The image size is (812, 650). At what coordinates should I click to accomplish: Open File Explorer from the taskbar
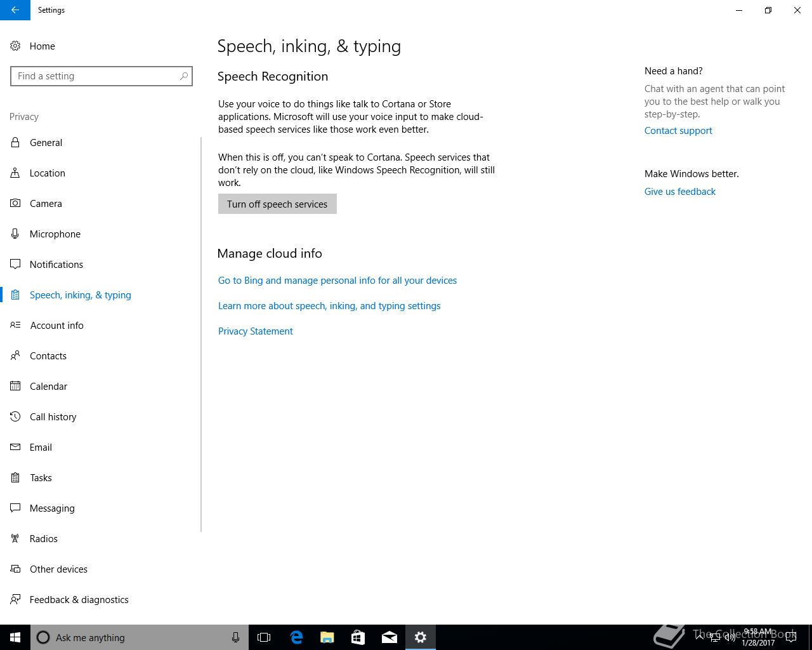(327, 637)
